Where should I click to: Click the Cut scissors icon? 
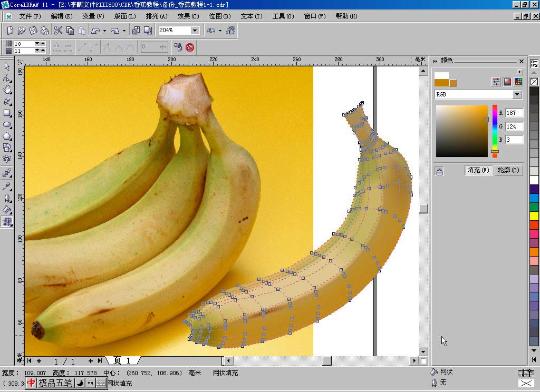(58, 31)
